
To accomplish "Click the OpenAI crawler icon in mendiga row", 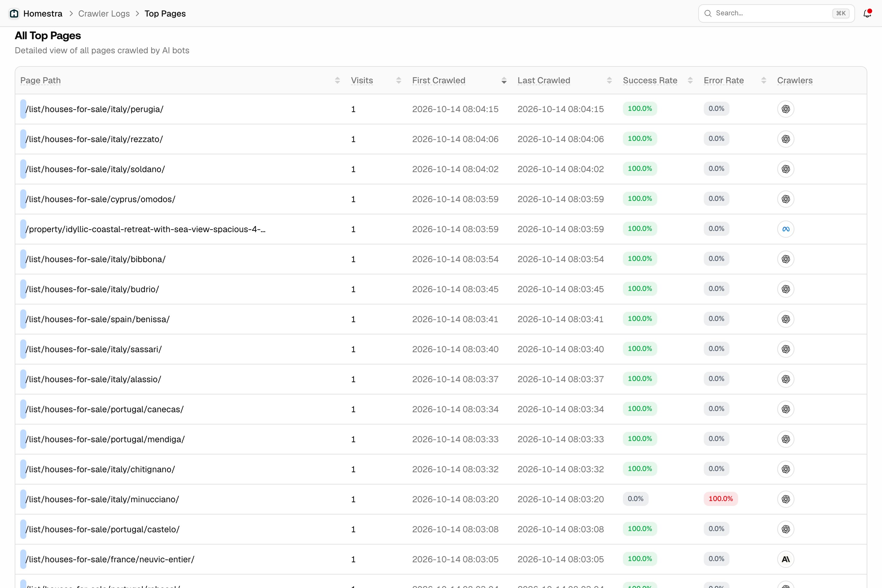I will tap(786, 439).
